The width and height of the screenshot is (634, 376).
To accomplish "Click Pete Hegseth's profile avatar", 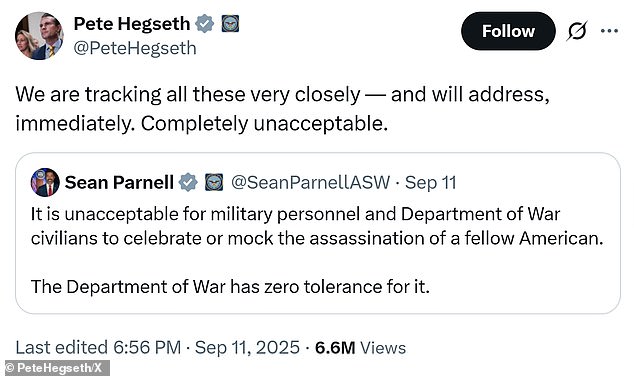I will click(x=39, y=36).
